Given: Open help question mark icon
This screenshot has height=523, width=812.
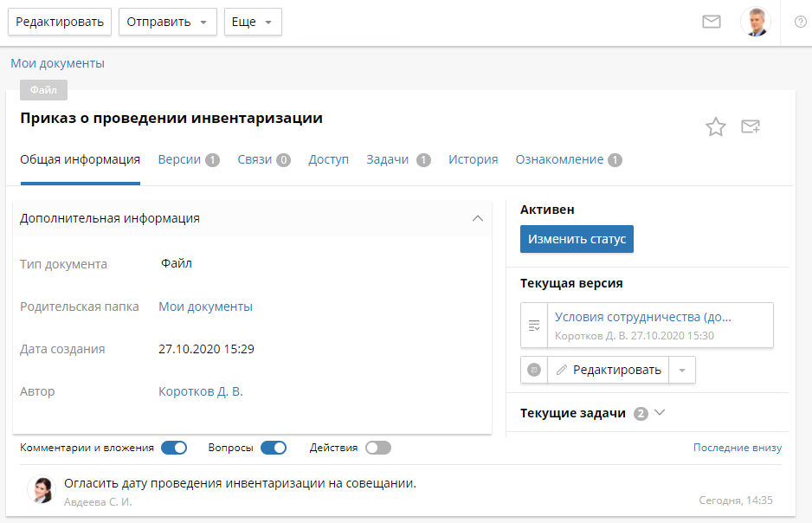Looking at the screenshot, I should pyautogui.click(x=800, y=22).
